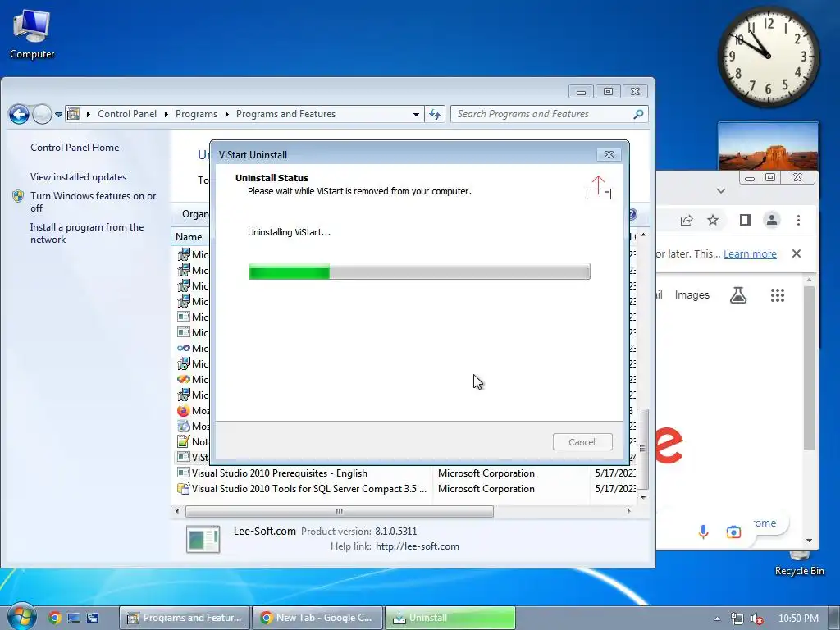Click the horizontal scrollbar thumb in program list
This screenshot has height=630, width=840.
coord(339,511)
